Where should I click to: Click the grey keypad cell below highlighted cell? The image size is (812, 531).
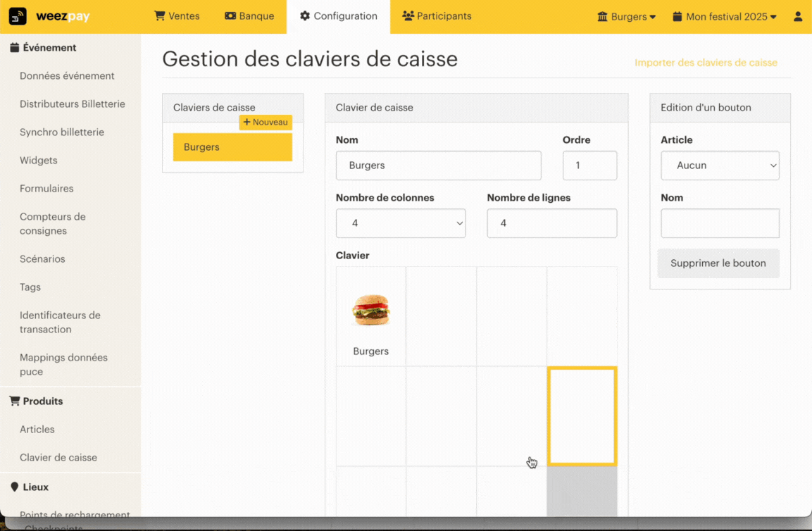click(582, 491)
